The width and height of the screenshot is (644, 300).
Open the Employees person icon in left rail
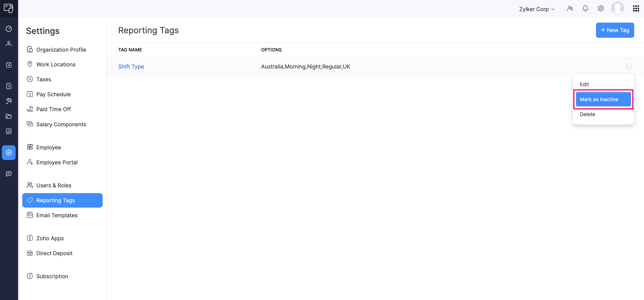coord(9,44)
